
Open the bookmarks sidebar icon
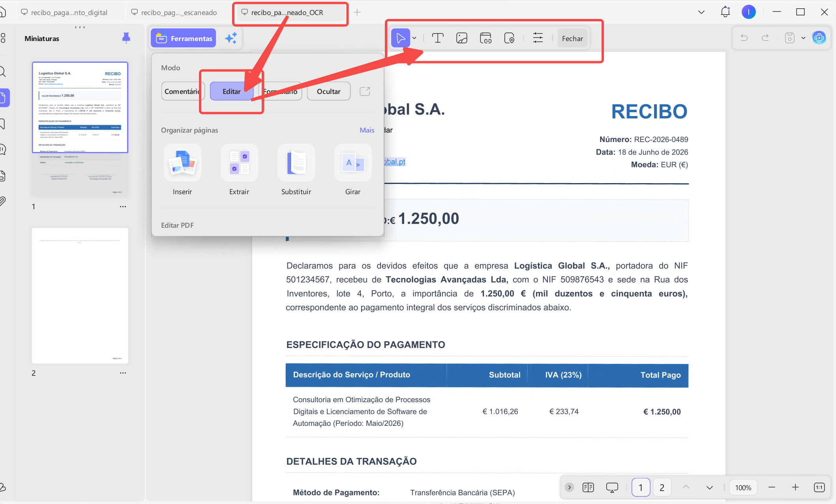click(2, 124)
